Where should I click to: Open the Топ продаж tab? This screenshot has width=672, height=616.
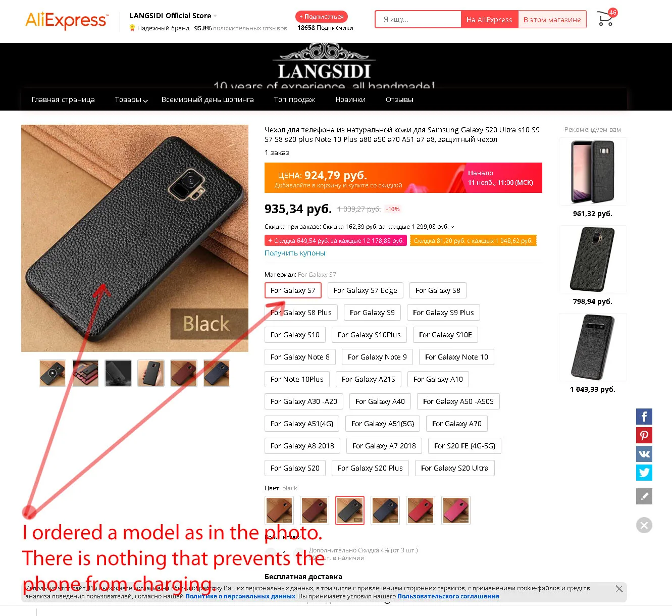click(294, 99)
